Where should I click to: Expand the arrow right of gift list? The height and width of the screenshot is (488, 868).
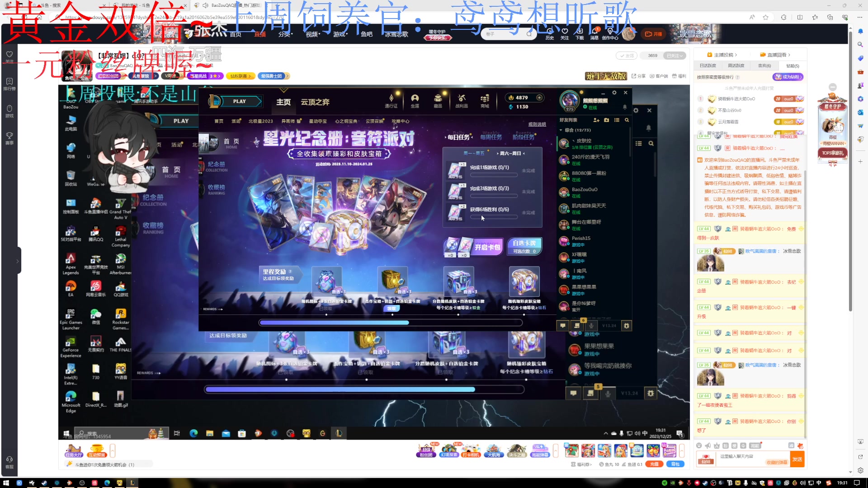point(682,450)
